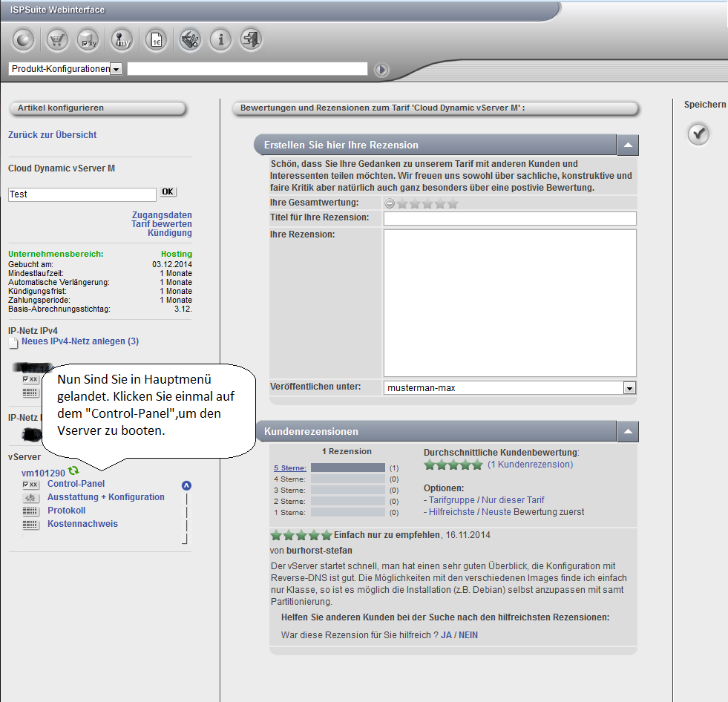Click the go arrow next to search field

pos(381,70)
